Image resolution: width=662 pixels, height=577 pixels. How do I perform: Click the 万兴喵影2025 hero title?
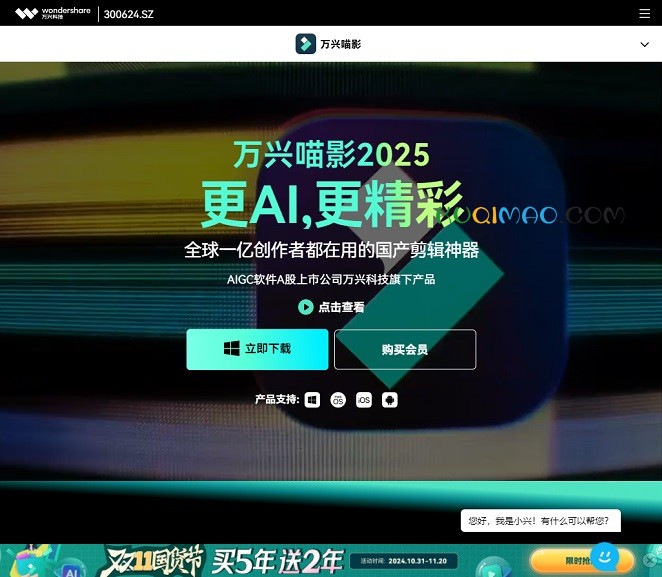[x=331, y=154]
